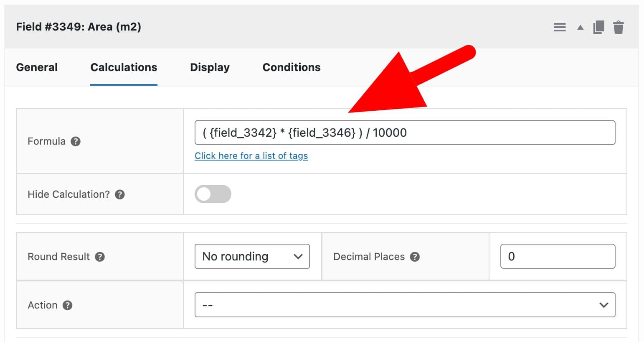Switch to the General tab
This screenshot has width=644, height=342.
click(x=37, y=67)
